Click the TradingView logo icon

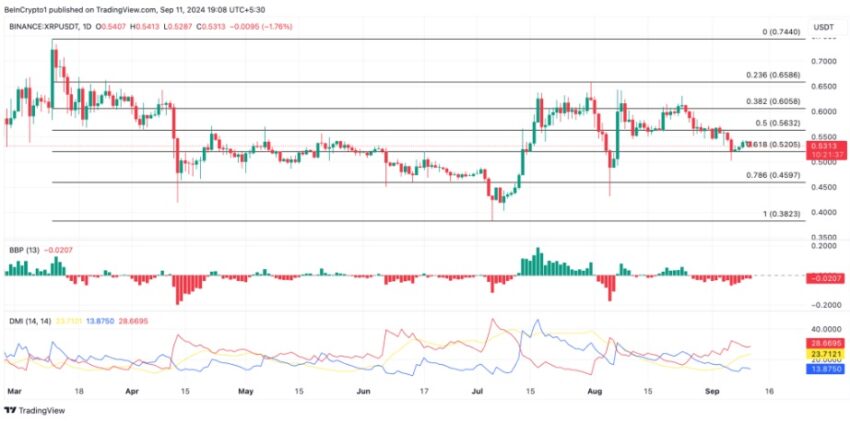[x=10, y=411]
